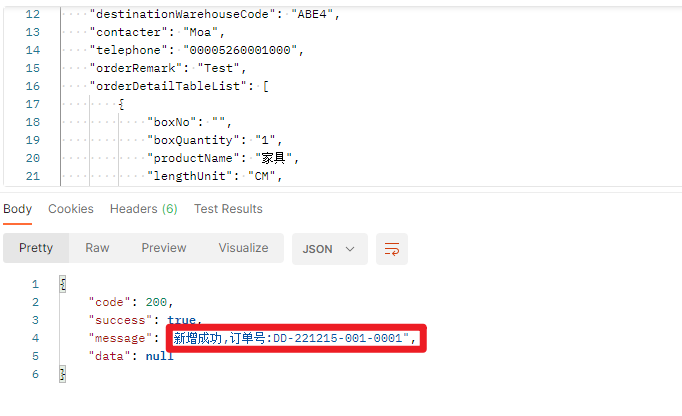Click line number 4 in response gutter
682x416 pixels.
coord(35,338)
